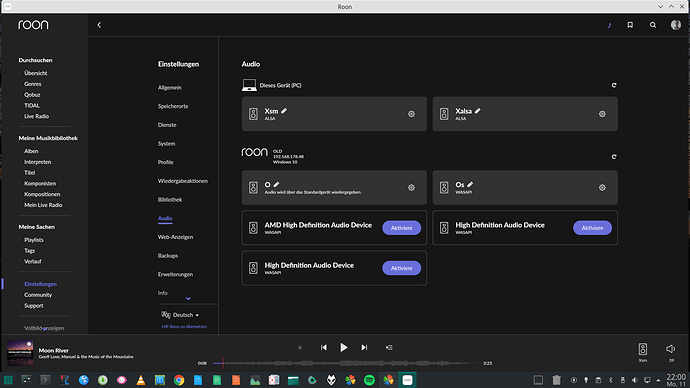Skip to next track
The width and height of the screenshot is (690, 388).
(x=364, y=348)
